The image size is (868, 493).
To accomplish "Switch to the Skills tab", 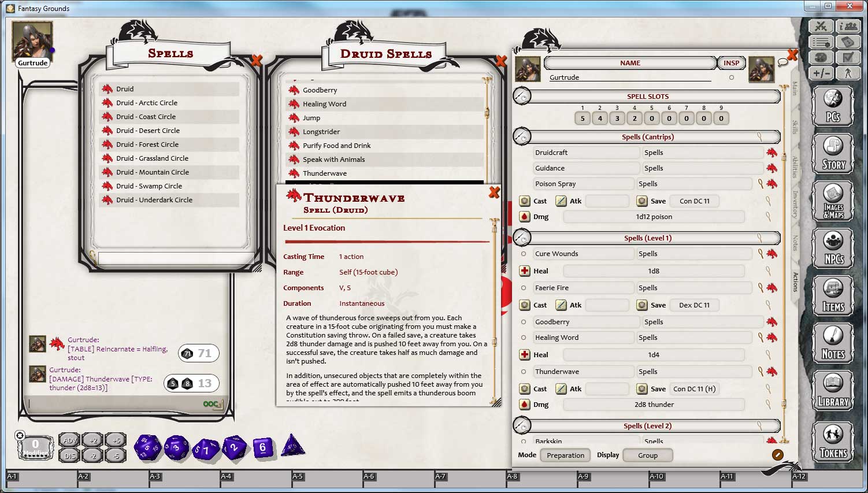I will point(795,127).
